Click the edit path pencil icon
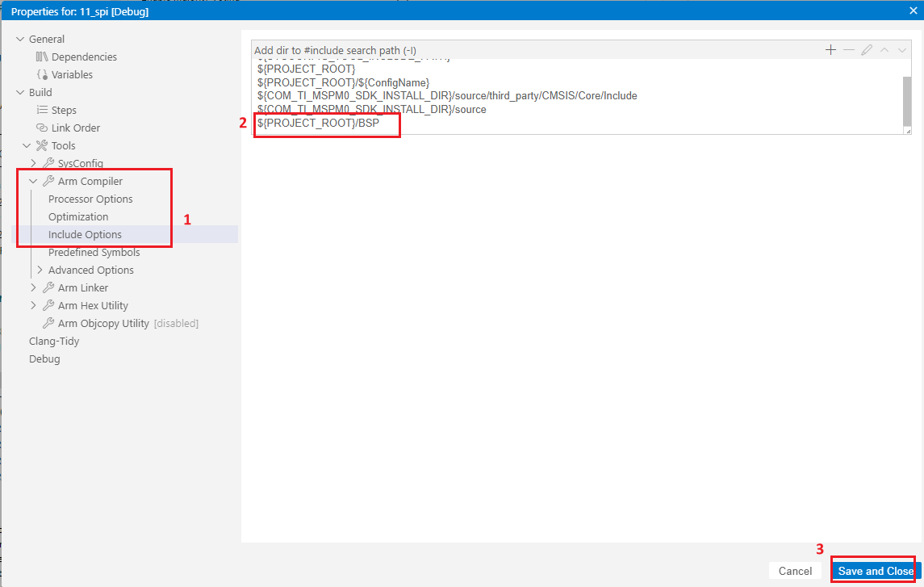Image resolution: width=924 pixels, height=587 pixels. click(866, 50)
